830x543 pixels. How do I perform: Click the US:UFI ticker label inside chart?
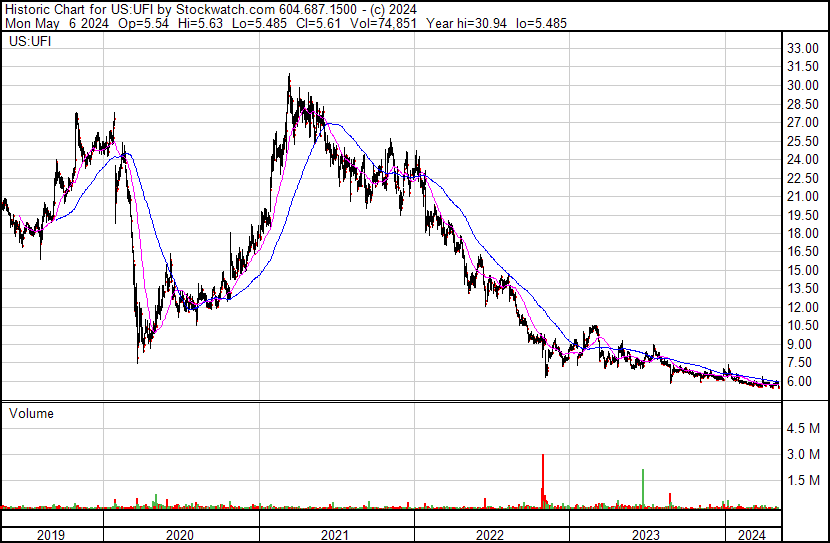(x=30, y=42)
